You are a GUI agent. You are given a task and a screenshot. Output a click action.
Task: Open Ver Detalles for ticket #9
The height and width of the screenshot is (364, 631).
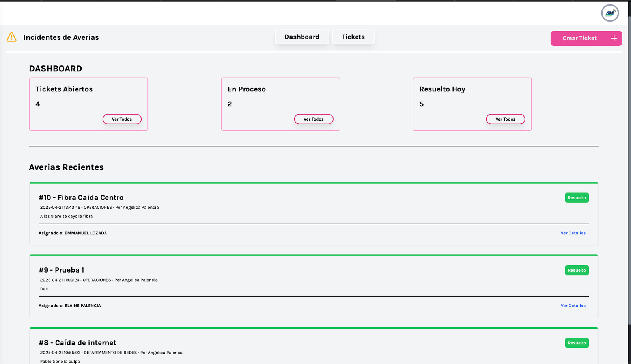pos(573,305)
